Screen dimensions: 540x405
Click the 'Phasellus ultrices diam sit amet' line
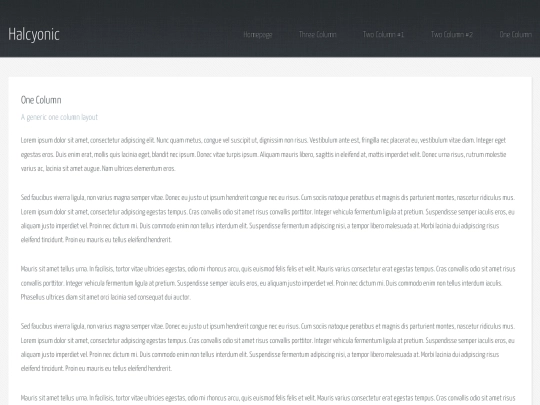[x=105, y=297]
